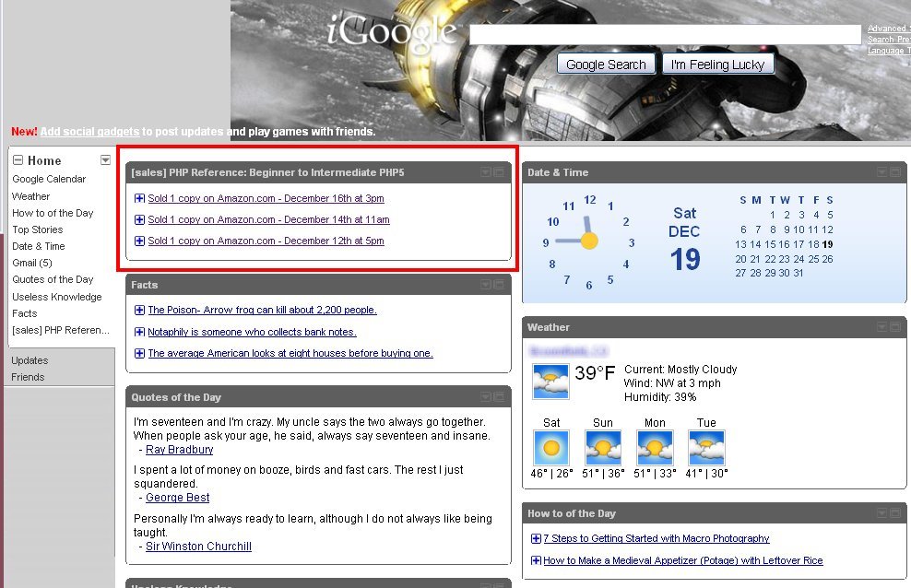Select Quotes of the Day in sidebar

point(53,280)
